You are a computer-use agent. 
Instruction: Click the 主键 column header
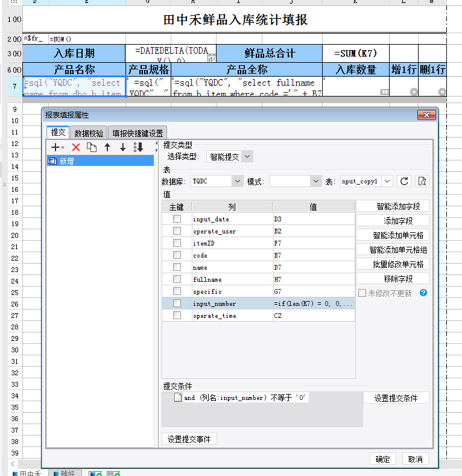(176, 207)
